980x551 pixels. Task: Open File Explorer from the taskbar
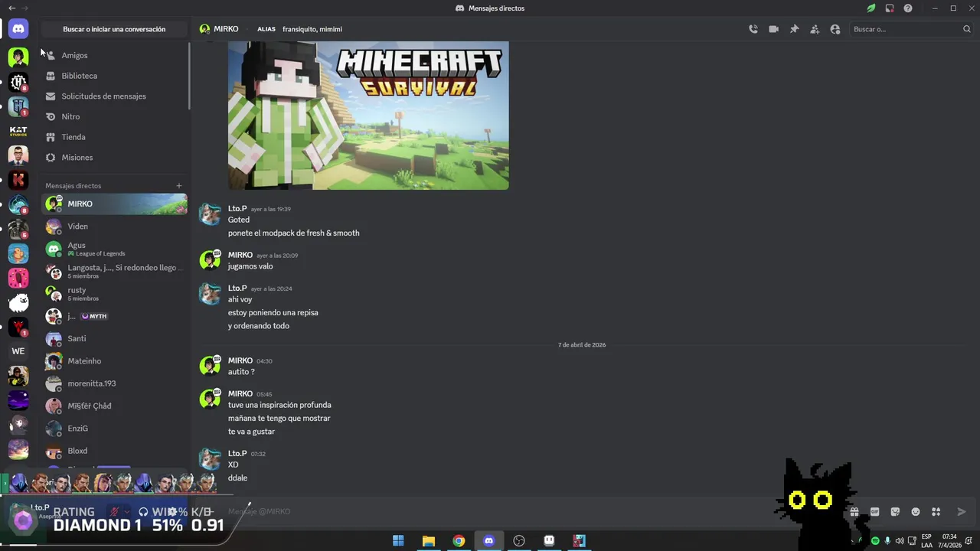pyautogui.click(x=429, y=541)
